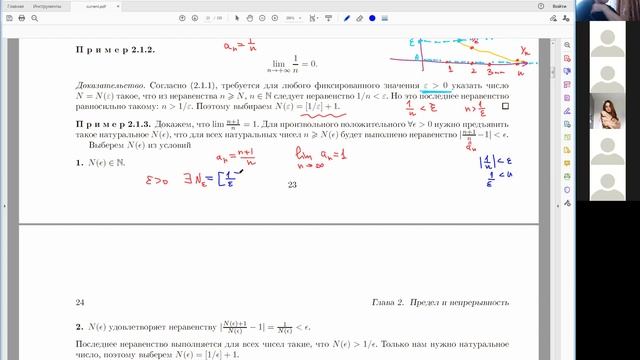Select the Hand pan tool
The width and height of the screenshot is (640, 360).
click(x=250, y=18)
